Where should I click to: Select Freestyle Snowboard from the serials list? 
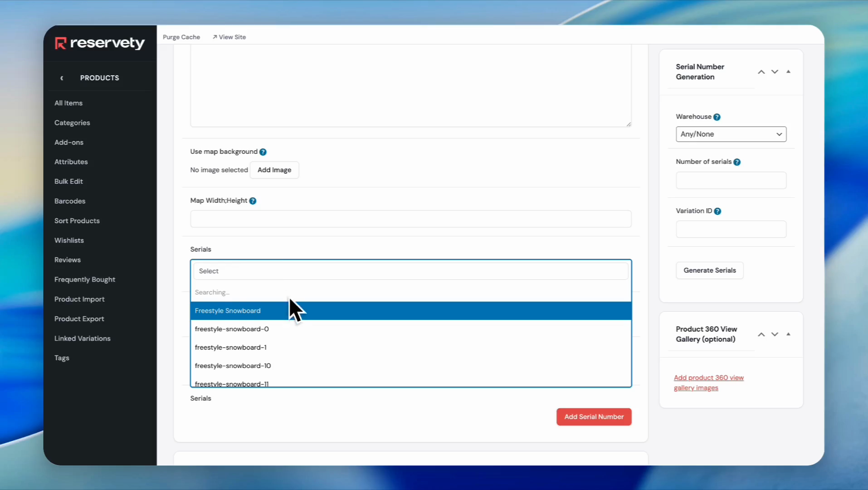click(x=228, y=311)
